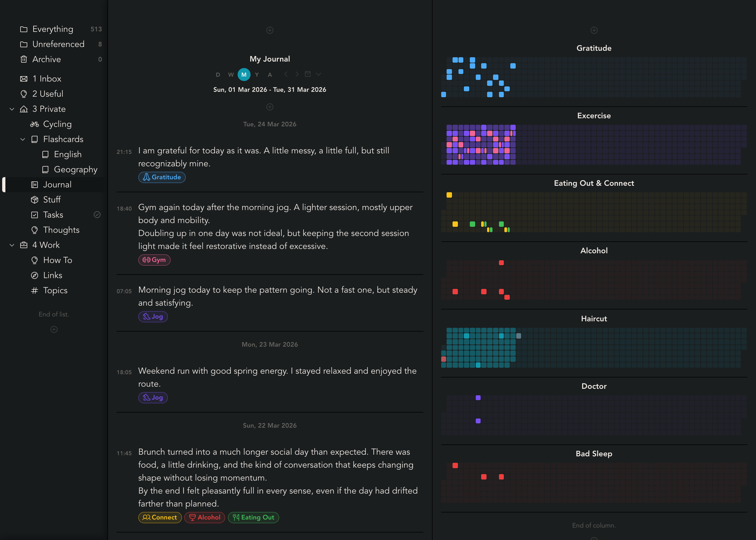Advance to next month with right arrow
The image size is (756, 540).
point(297,74)
